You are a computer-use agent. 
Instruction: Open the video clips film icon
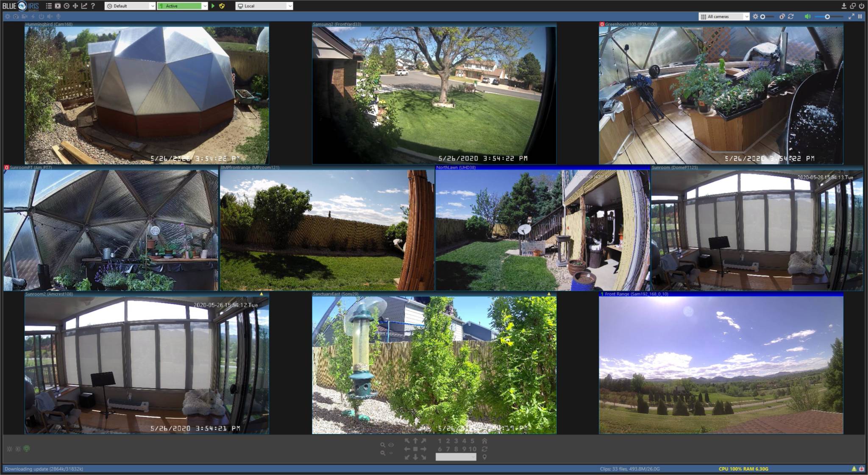point(58,6)
